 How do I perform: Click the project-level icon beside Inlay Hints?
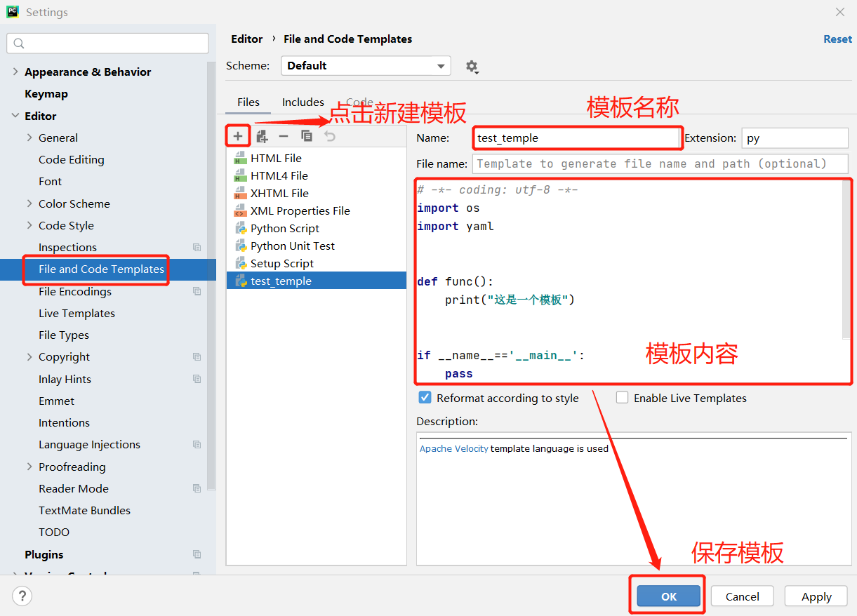[x=197, y=379]
